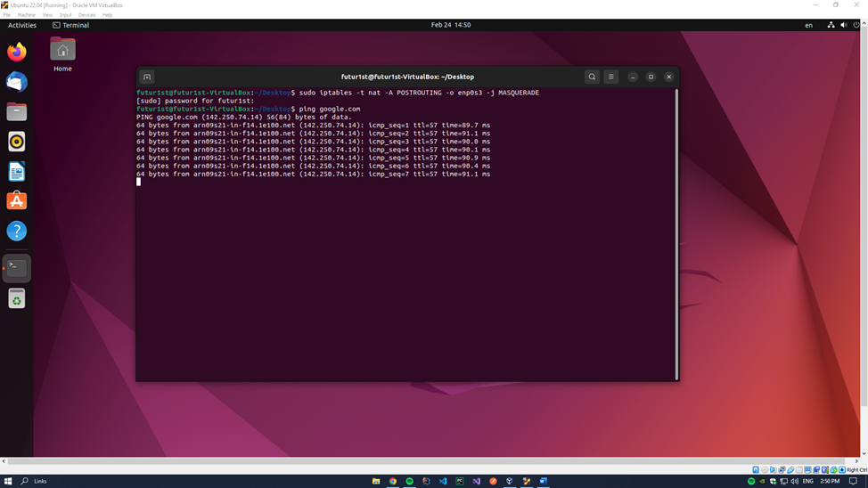This screenshot has width=868, height=488.
Task: Click the NVIDIA icon in the system tray
Action: tap(762, 482)
